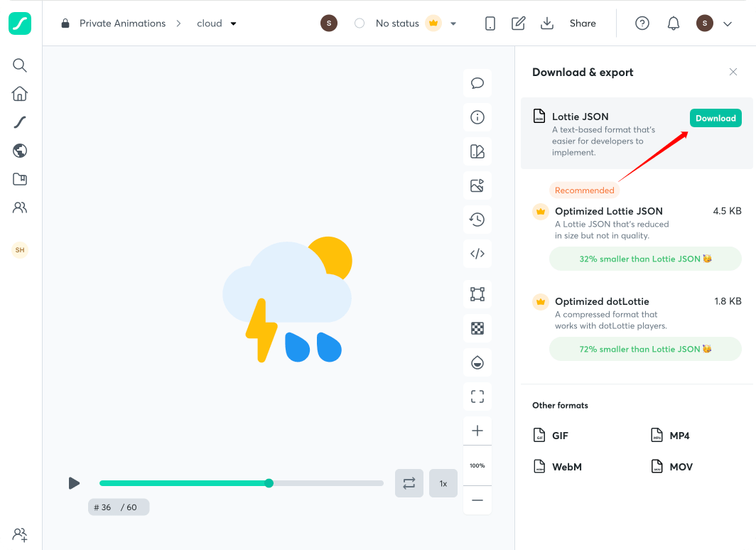This screenshot has width=756, height=550.
Task: Open the embed code icon
Action: tap(477, 254)
